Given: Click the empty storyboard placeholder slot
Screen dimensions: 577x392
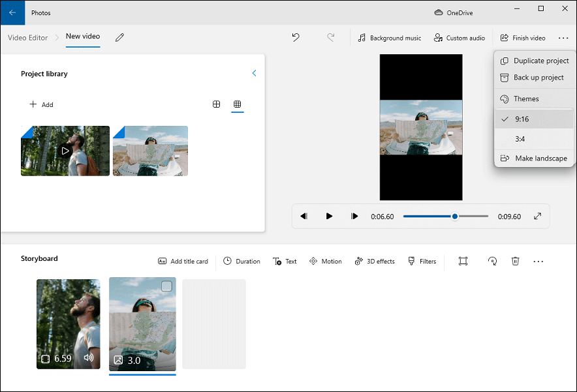Looking at the screenshot, I should (214, 324).
